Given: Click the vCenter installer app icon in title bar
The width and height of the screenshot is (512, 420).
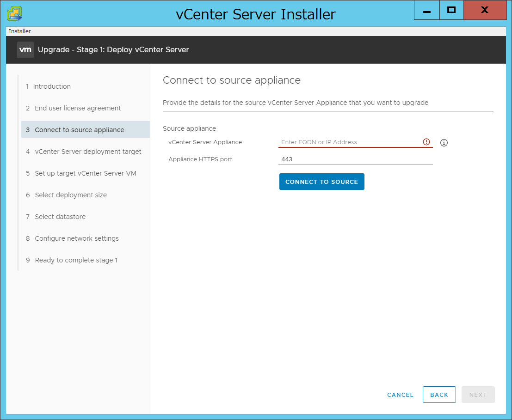Looking at the screenshot, I should (15, 13).
